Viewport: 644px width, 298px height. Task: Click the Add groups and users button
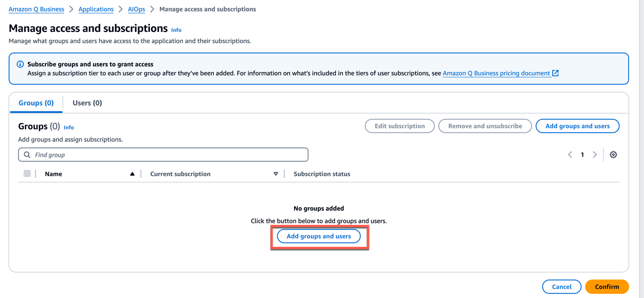click(318, 236)
